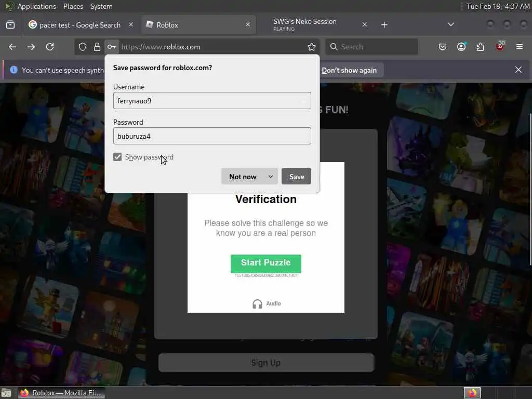532x399 pixels.
Task: Click Save in the password prompt
Action: (x=296, y=177)
